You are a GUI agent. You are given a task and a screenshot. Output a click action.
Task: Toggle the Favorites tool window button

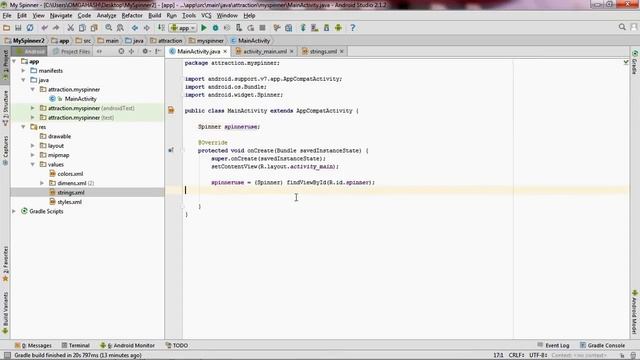click(5, 264)
